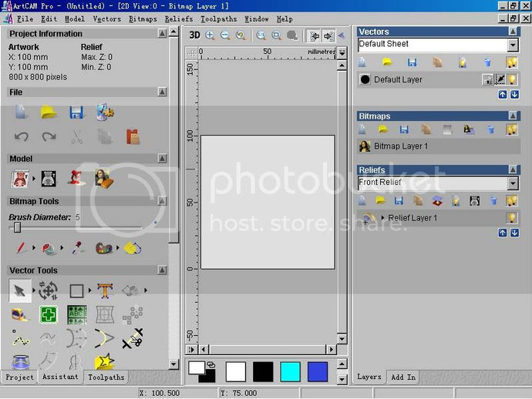This screenshot has height=399, width=532.
Task: Click the yellow star vector tool
Action: coord(104,362)
